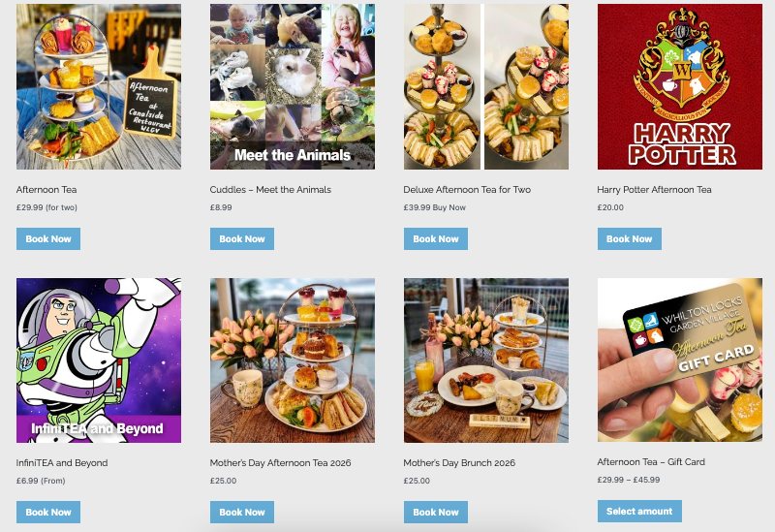Book Now for InfiniTEA and Beyond
775x532 pixels.
[48, 513]
